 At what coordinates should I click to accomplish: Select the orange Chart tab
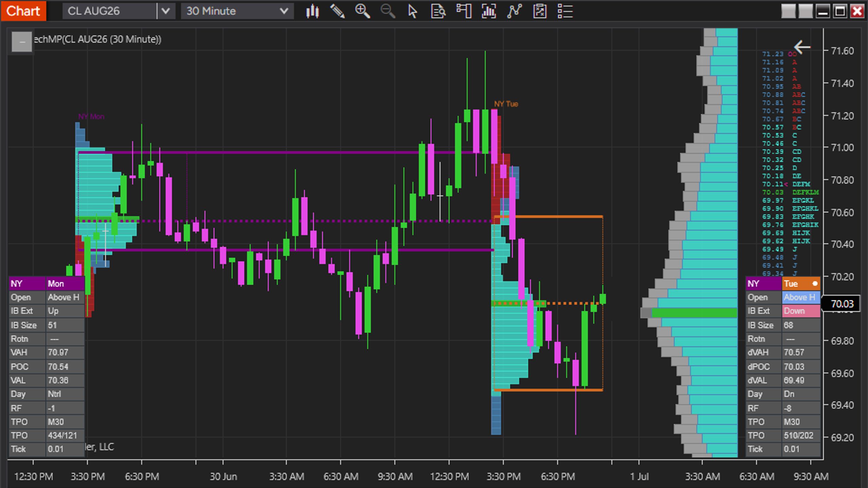click(23, 11)
